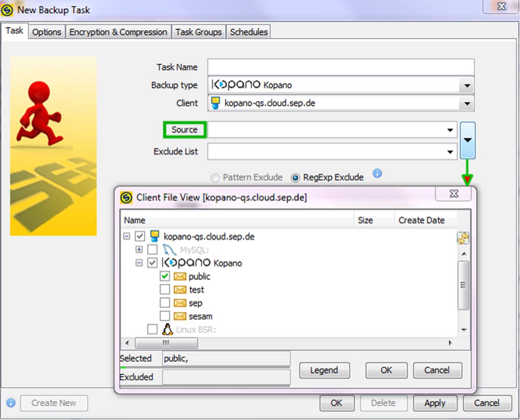Click the computer icon of kopano-qs.cloud.sep.de tree root

tap(154, 236)
